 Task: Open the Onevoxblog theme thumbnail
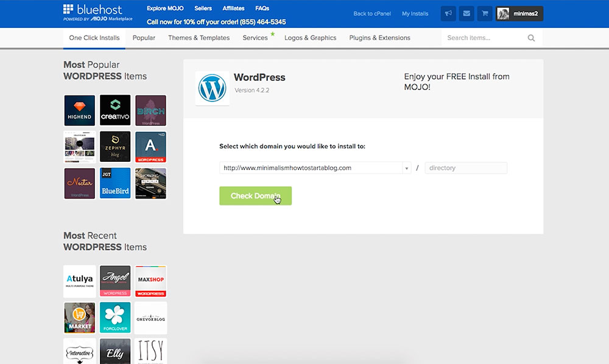(150, 318)
